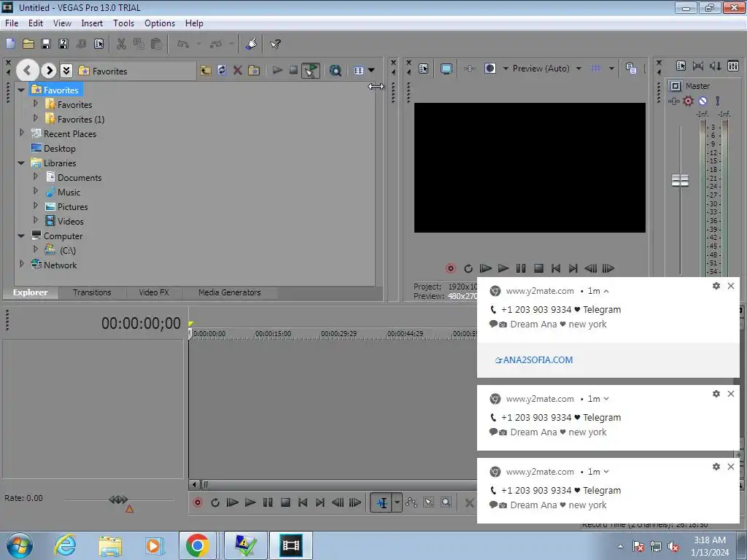Click the Undo arrow icon

pyautogui.click(x=183, y=44)
